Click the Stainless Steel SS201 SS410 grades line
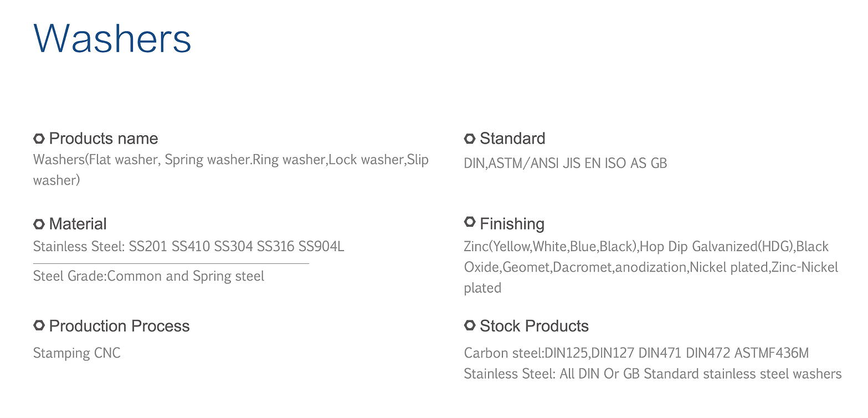This screenshot has height=418, width=868. click(x=188, y=246)
